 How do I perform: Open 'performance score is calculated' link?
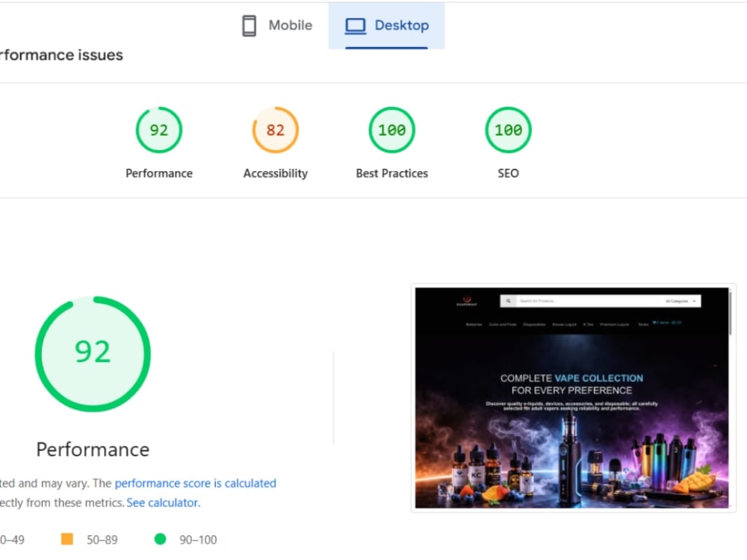(x=195, y=483)
